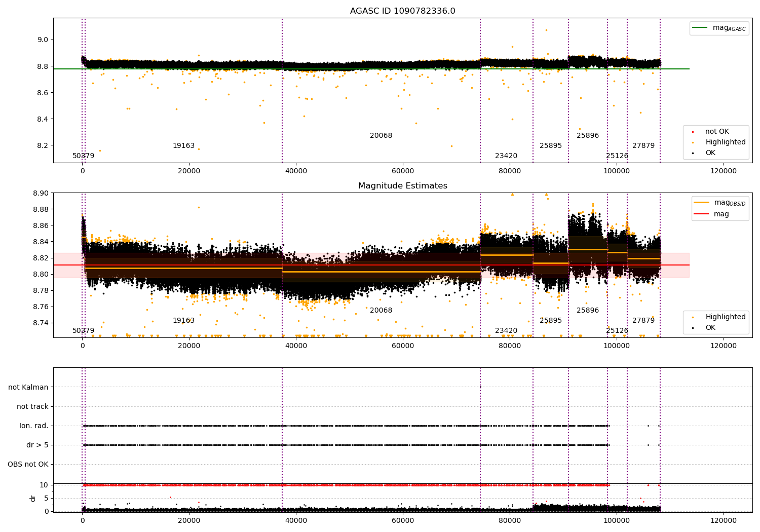Image resolution: width=760 pixels, height=532 pixels.
Task: Click obsid label 25895 in the top plot
Action: (551, 145)
